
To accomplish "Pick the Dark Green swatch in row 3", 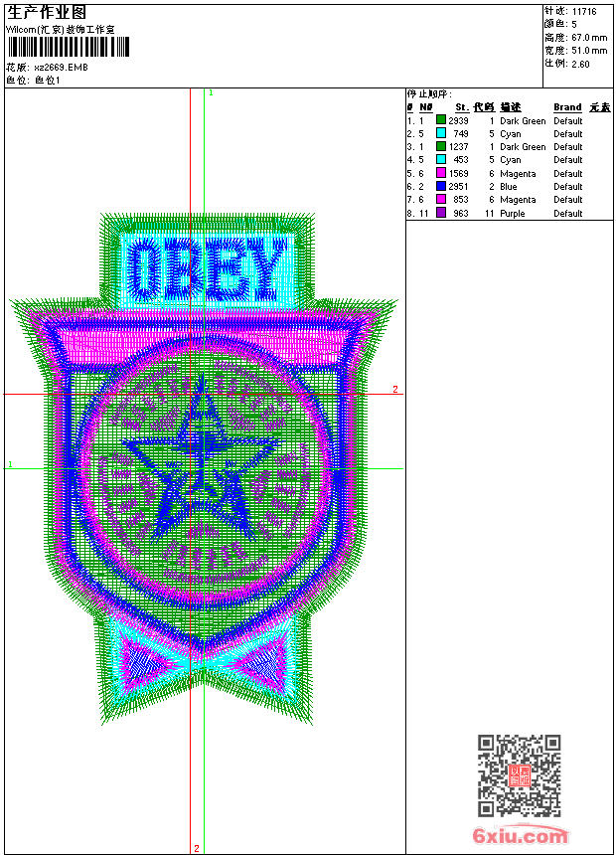I will (x=441, y=146).
